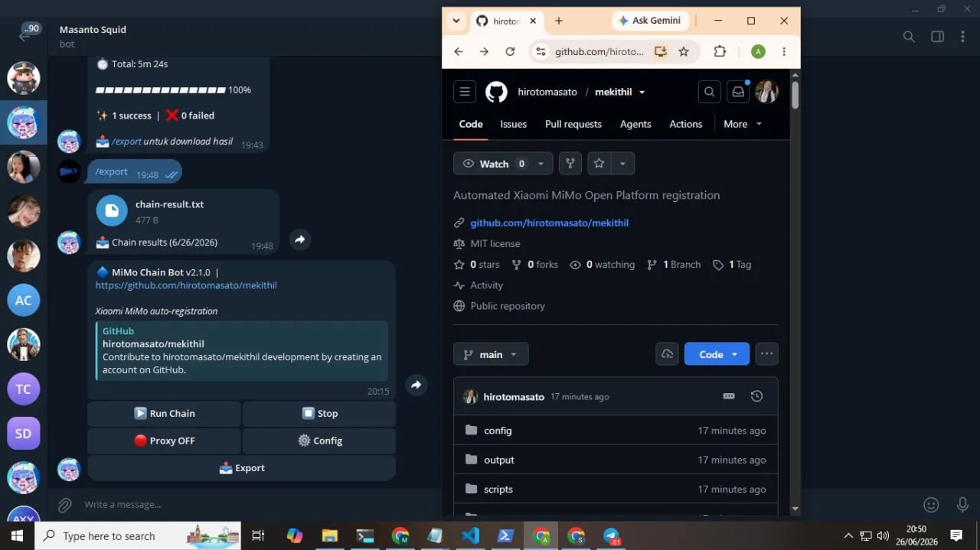Open the TC chat avatar
The width and height of the screenshot is (980, 550).
pos(23,389)
